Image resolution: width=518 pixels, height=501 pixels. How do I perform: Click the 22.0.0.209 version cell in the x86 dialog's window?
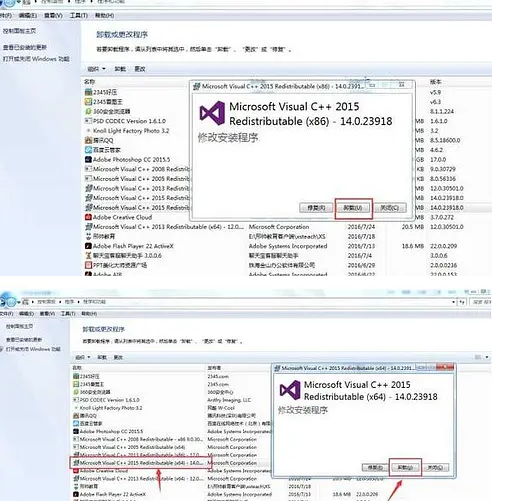(443, 246)
